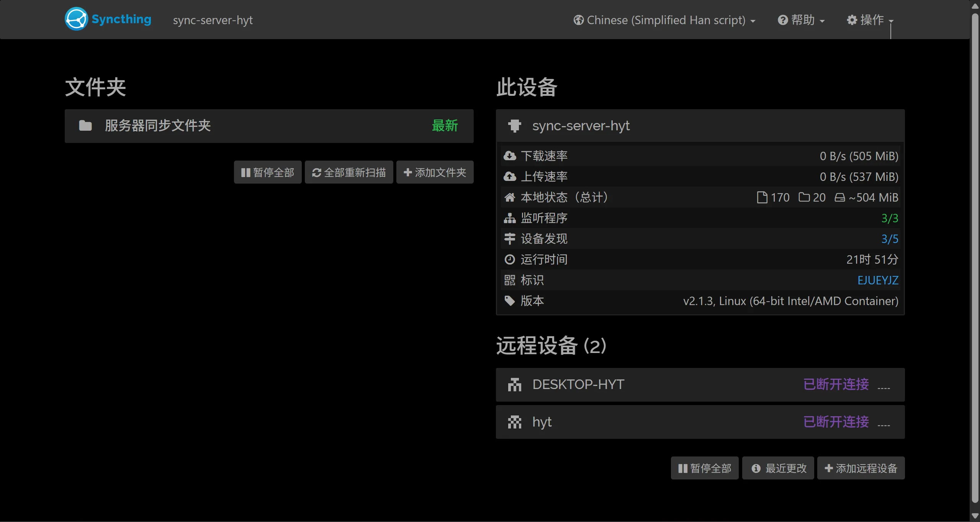Click the EJUEYJZ device ID link

coord(878,280)
